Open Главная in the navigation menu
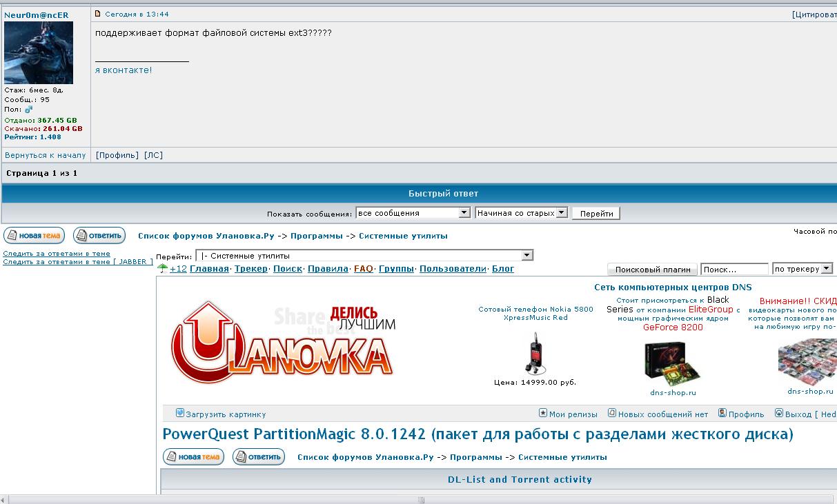This screenshot has width=837, height=504. 209,269
